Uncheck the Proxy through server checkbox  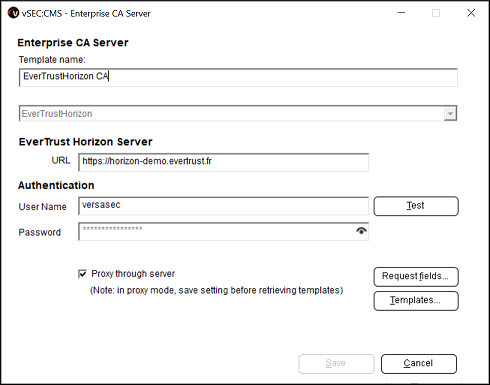(82, 274)
